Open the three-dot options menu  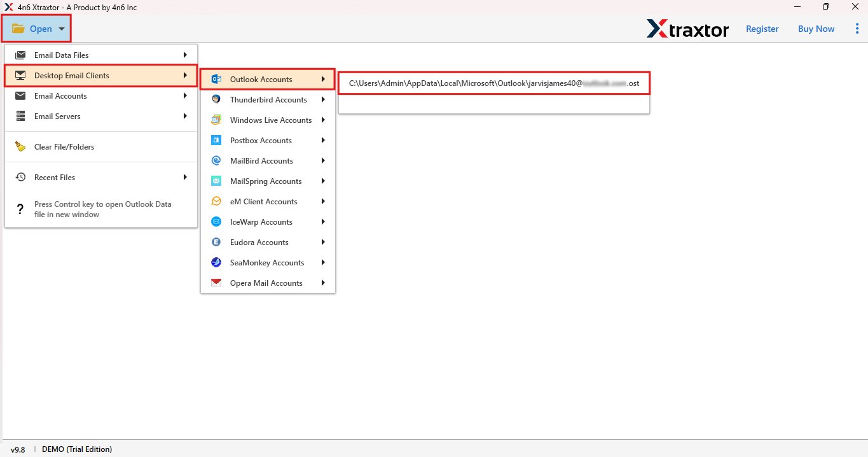pyautogui.click(x=858, y=28)
